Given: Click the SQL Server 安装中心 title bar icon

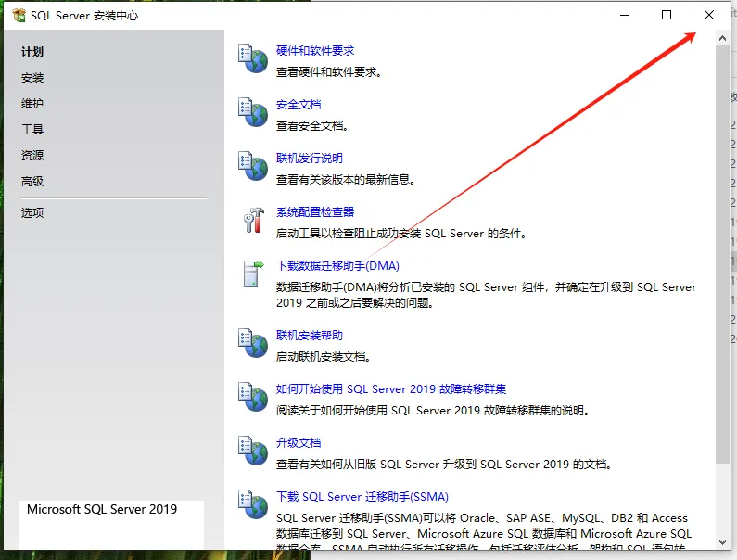Looking at the screenshot, I should pyautogui.click(x=19, y=16).
